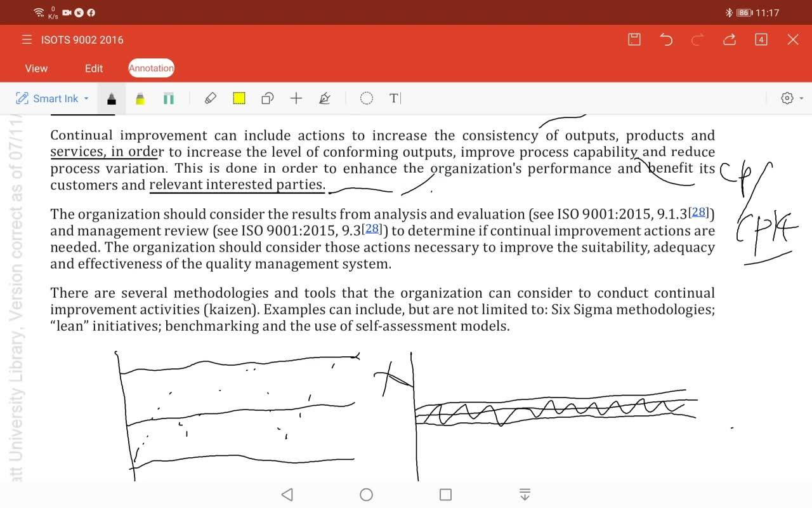
Task: Select the fountain pen signature tool
Action: tap(325, 98)
